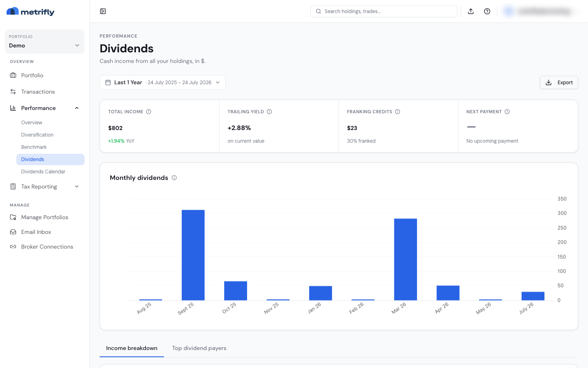Open Diversification subpage

(x=50, y=135)
